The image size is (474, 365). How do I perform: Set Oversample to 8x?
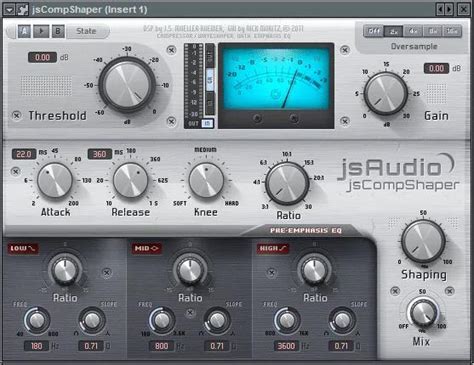(433, 31)
